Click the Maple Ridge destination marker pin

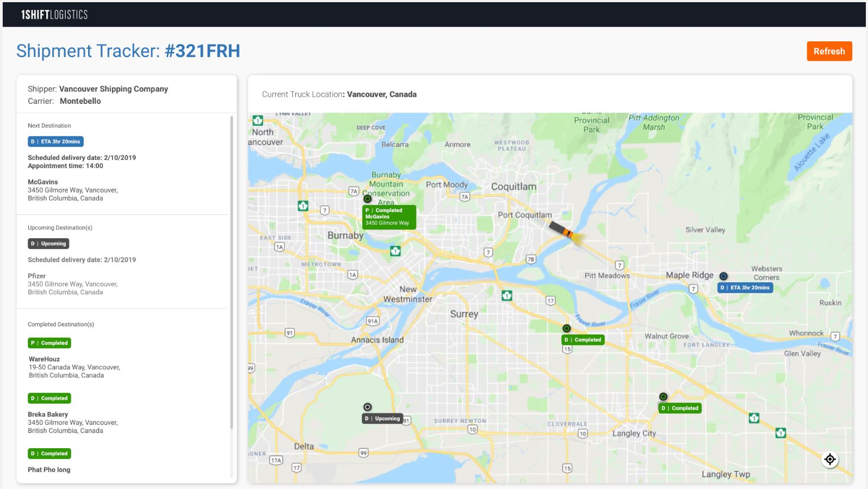pyautogui.click(x=723, y=276)
